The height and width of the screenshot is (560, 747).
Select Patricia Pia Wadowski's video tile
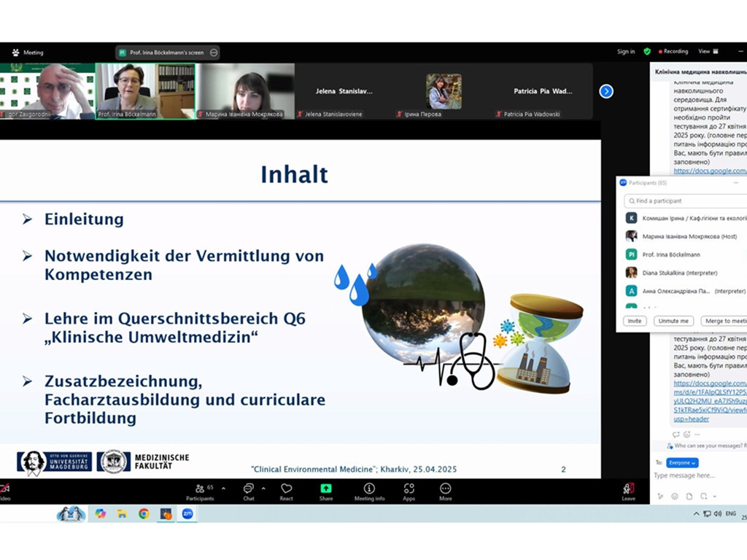click(x=543, y=91)
